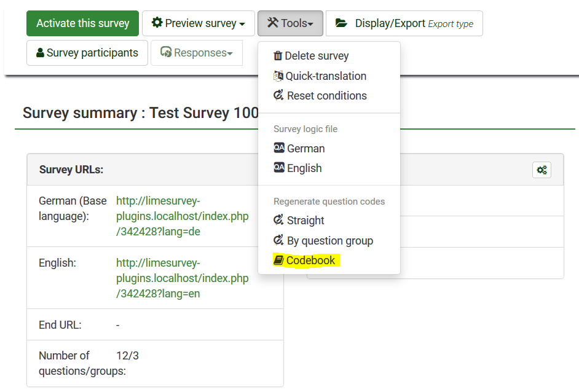Click the gears icon in the right panel header

542,170
